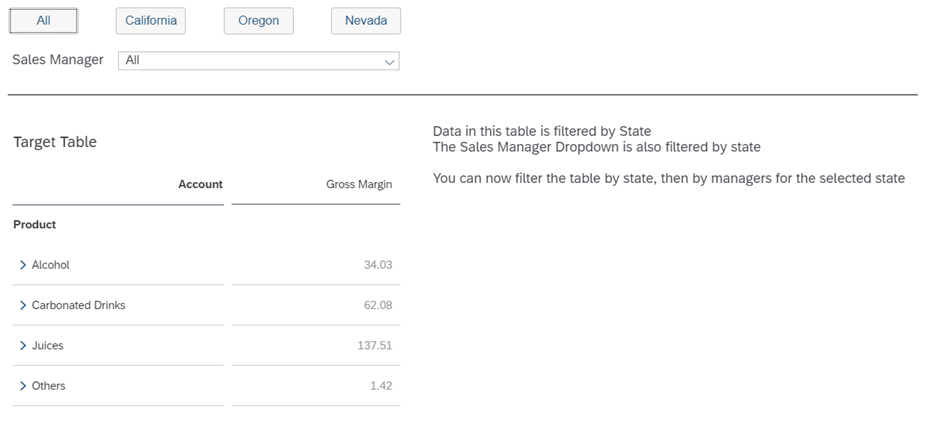Expand the Others product row chevron

click(23, 385)
